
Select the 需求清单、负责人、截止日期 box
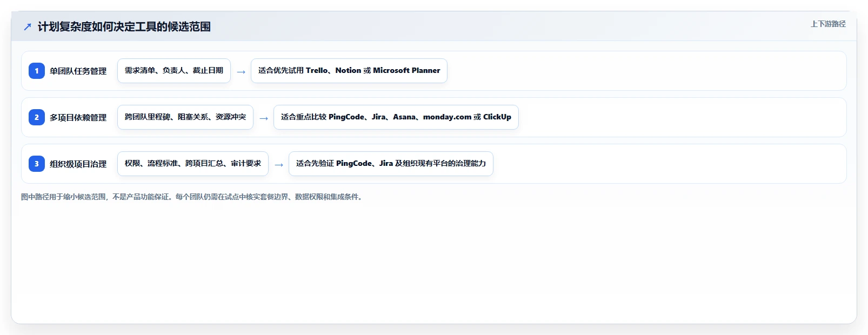(x=174, y=71)
